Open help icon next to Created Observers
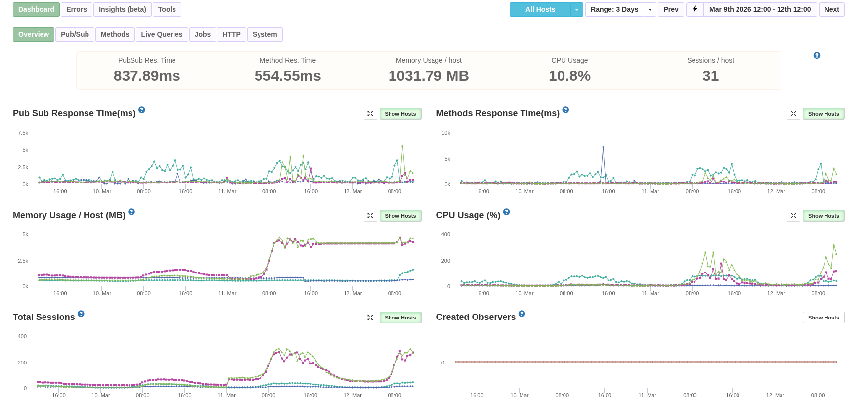 521,314
